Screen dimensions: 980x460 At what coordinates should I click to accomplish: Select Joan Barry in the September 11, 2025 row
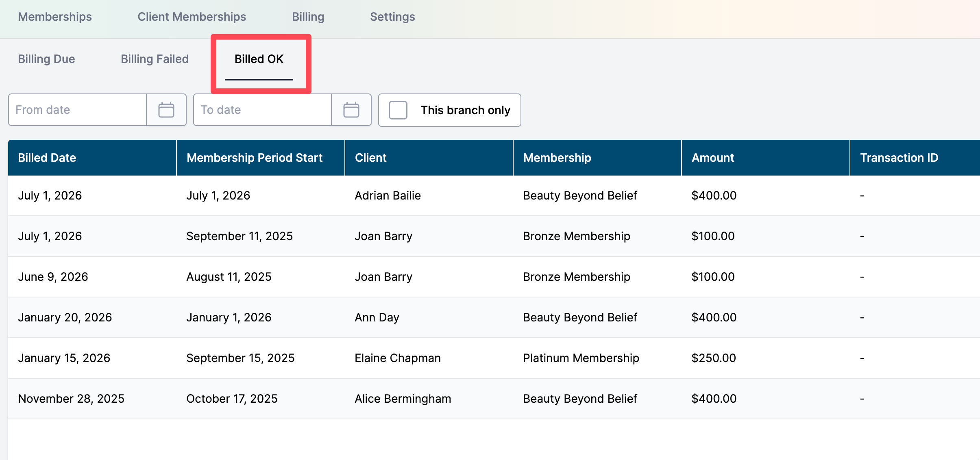pos(383,236)
